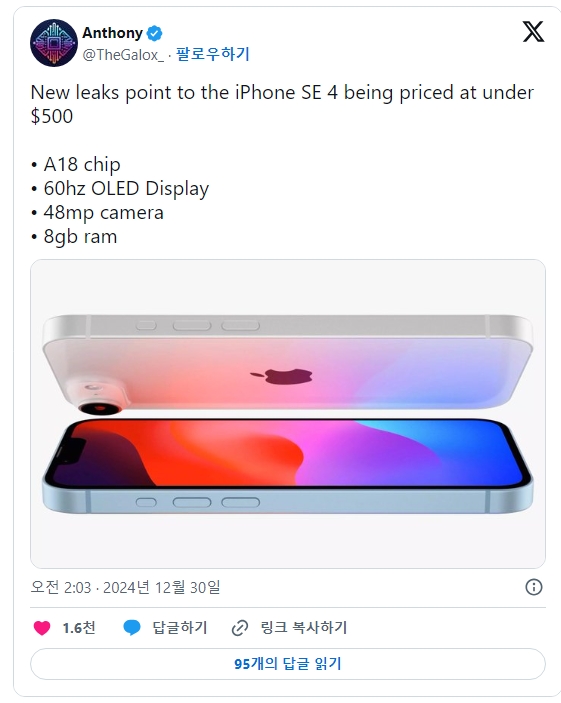The width and height of the screenshot is (561, 703).
Task: Open the tweet timestamp 오전 2:03
Action: [x=61, y=587]
